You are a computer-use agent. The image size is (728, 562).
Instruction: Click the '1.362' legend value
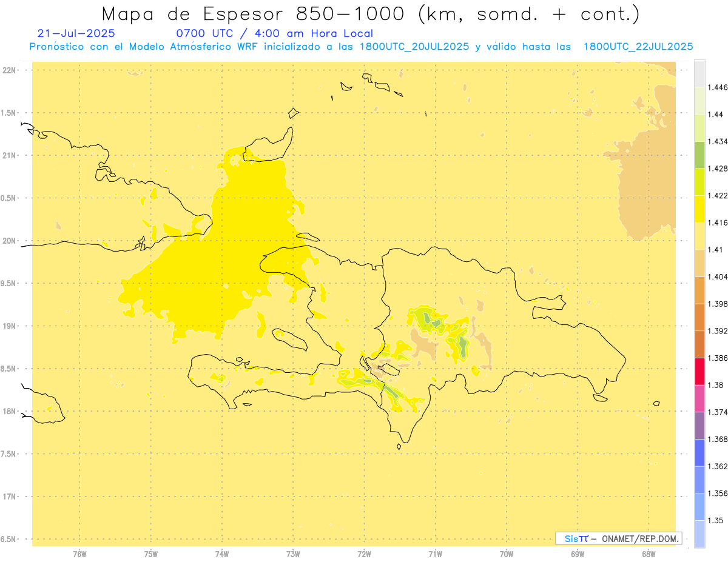[718, 466]
